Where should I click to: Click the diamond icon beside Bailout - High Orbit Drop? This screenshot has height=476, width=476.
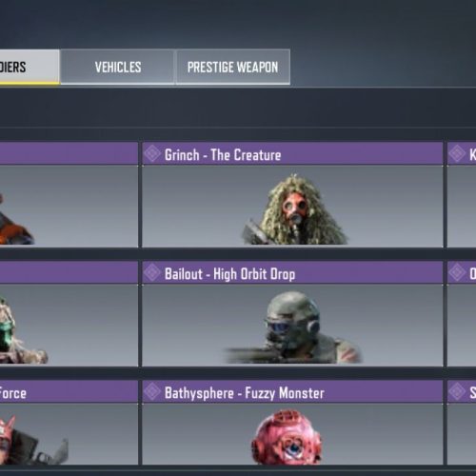[x=152, y=273]
